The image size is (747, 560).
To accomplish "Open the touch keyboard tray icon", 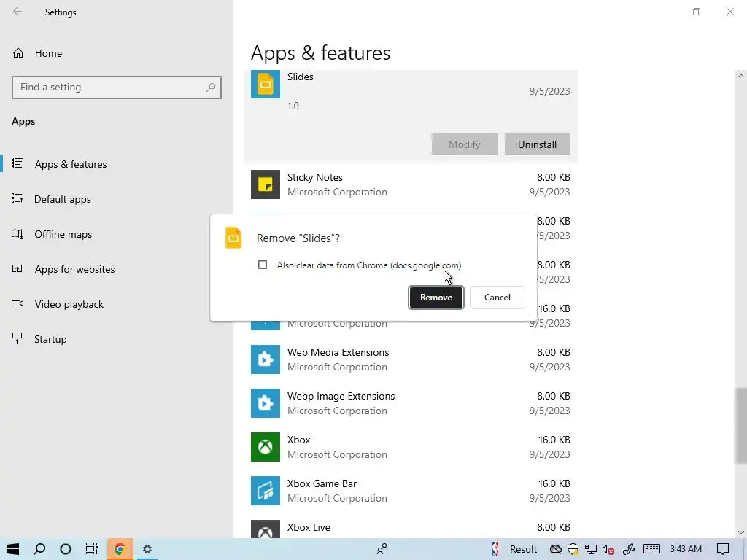I will tap(651, 549).
